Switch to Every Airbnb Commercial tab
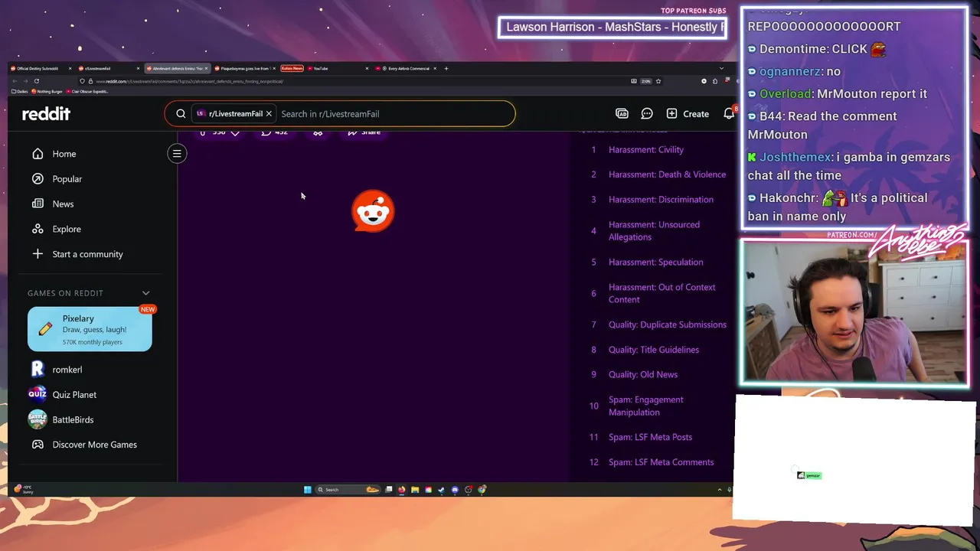980x551 pixels. [406, 68]
